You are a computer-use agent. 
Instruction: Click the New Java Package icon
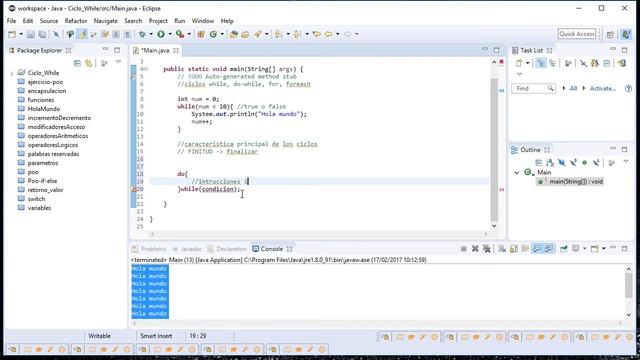click(201, 34)
